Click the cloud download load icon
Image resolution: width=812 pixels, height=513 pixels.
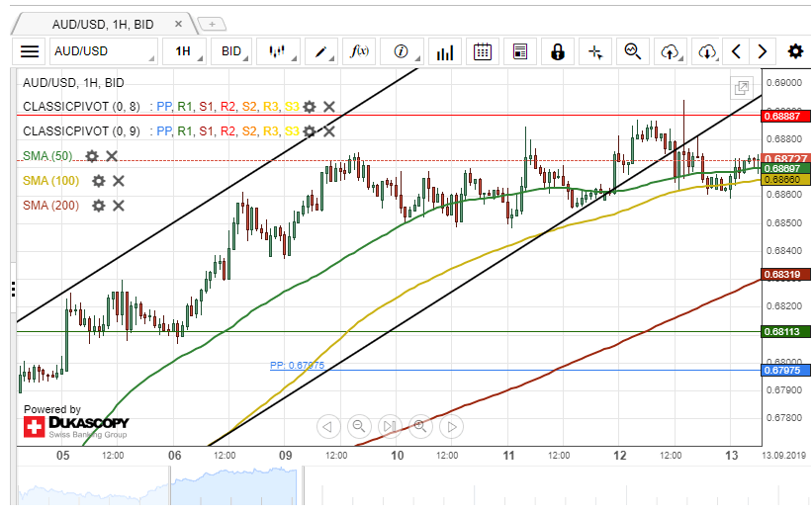pos(706,51)
